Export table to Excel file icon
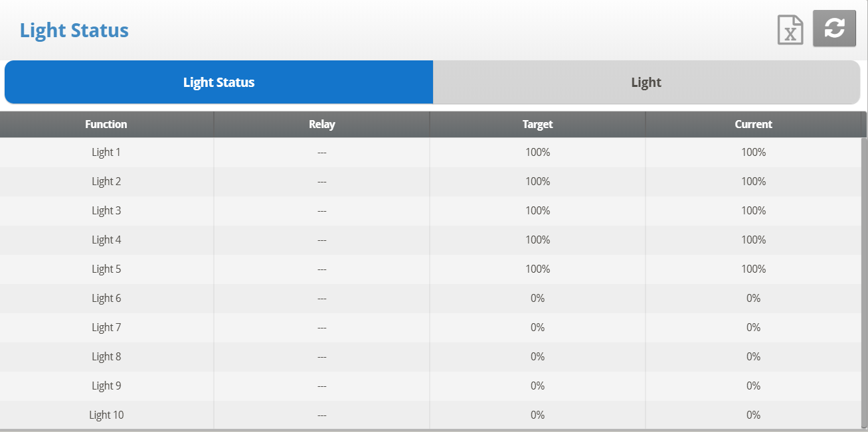The width and height of the screenshot is (868, 432). (x=790, y=30)
